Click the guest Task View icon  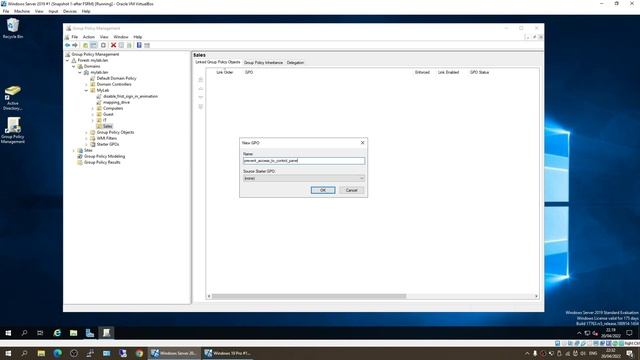tap(40, 333)
